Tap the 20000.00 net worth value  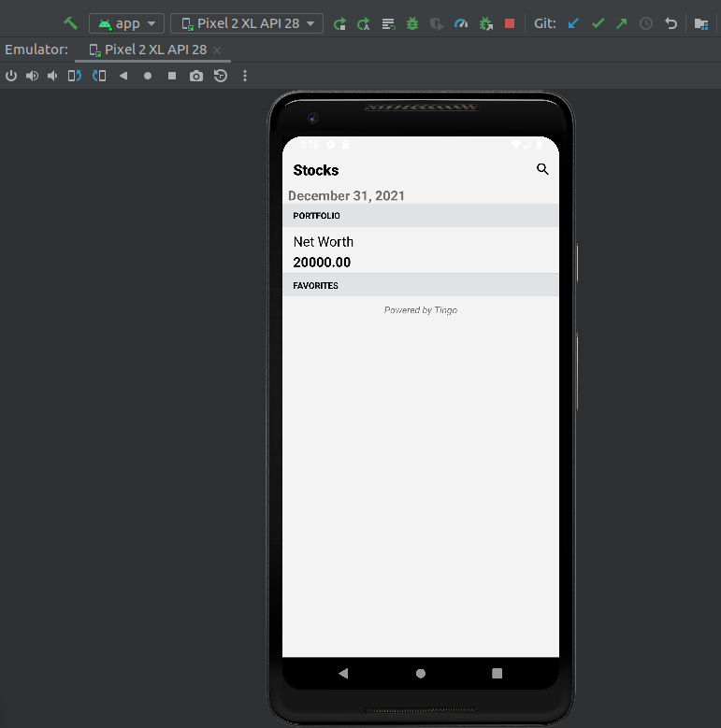[322, 263]
